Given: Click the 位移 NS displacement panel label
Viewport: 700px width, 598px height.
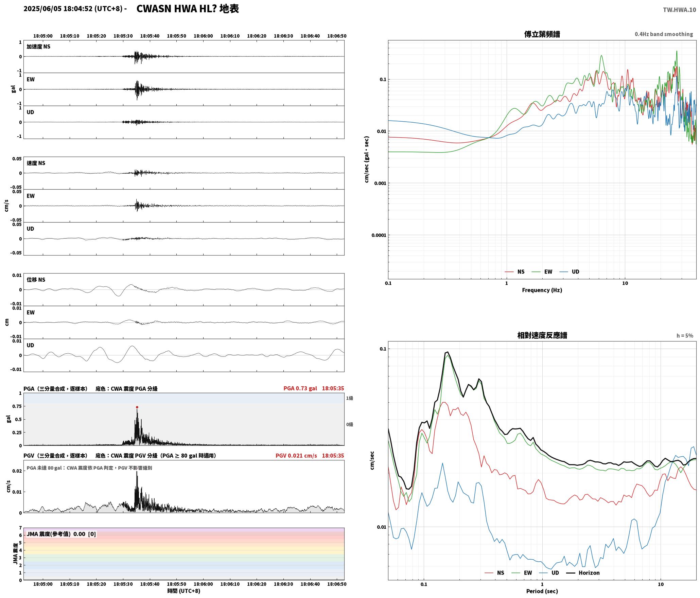Looking at the screenshot, I should click(36, 280).
